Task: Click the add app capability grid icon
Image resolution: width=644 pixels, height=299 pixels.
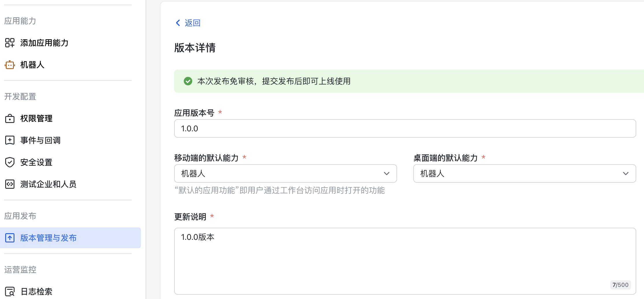Action: click(10, 43)
